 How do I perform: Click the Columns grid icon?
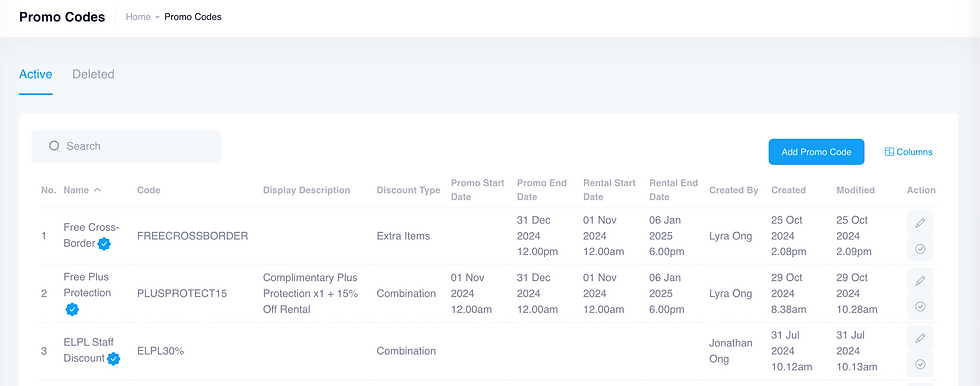[889, 152]
